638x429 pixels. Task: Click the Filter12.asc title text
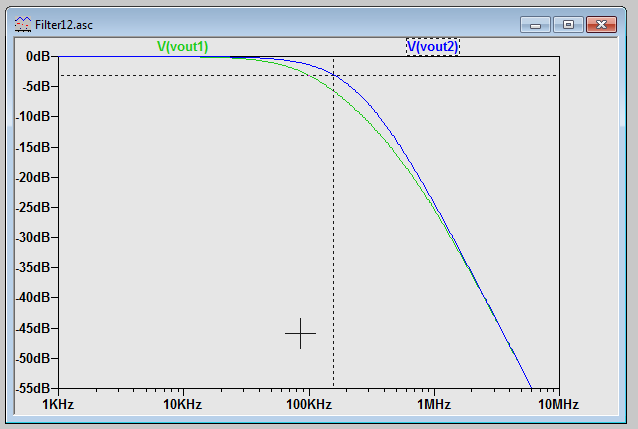[64, 25]
